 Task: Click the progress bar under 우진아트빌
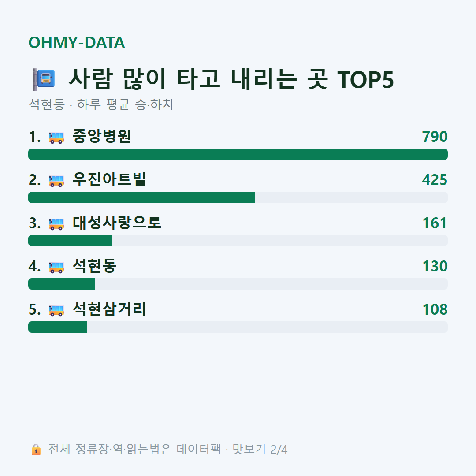[x=238, y=197]
